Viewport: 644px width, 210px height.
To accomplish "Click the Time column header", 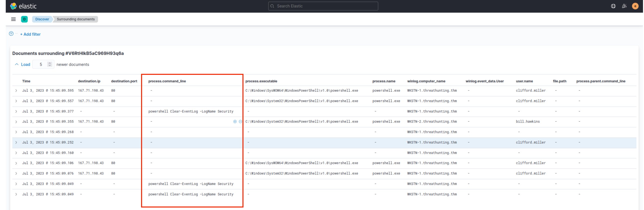I will 26,81.
